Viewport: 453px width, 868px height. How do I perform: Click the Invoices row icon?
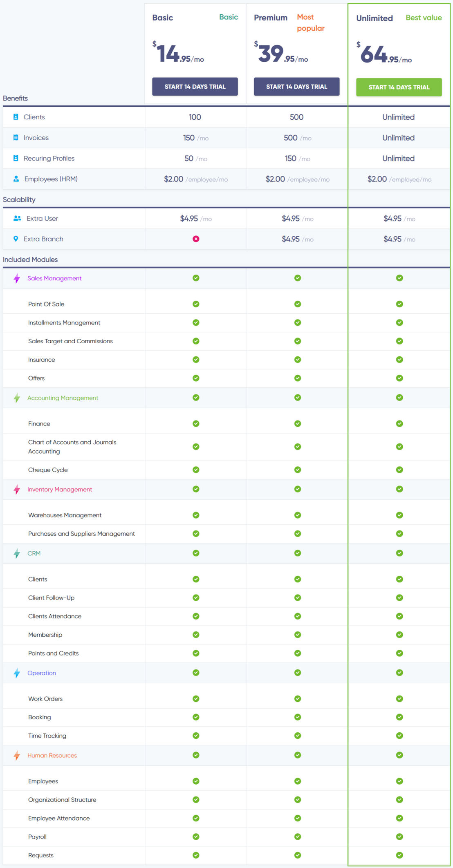[x=16, y=137]
